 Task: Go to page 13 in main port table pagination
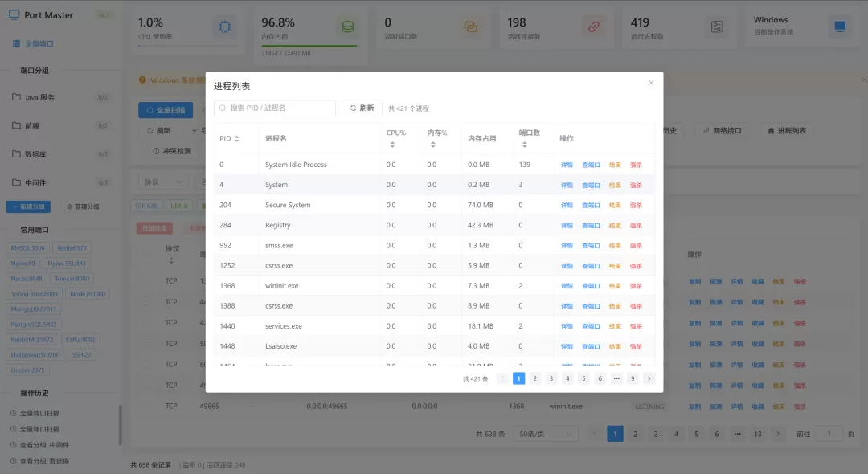pyautogui.click(x=758, y=434)
